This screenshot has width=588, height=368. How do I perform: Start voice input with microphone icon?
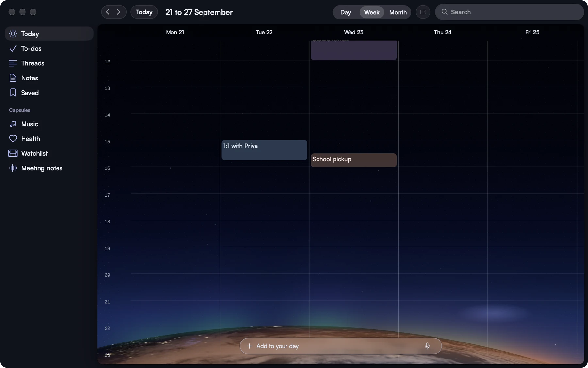427,346
